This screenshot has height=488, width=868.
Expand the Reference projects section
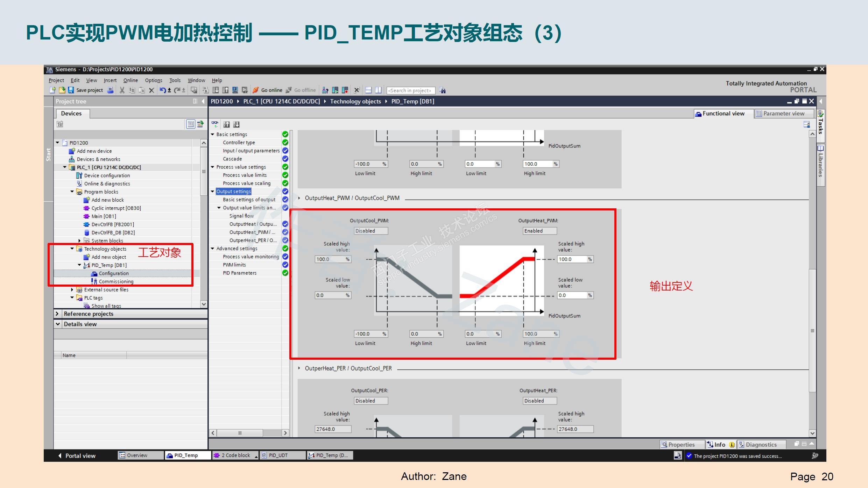[x=58, y=314]
